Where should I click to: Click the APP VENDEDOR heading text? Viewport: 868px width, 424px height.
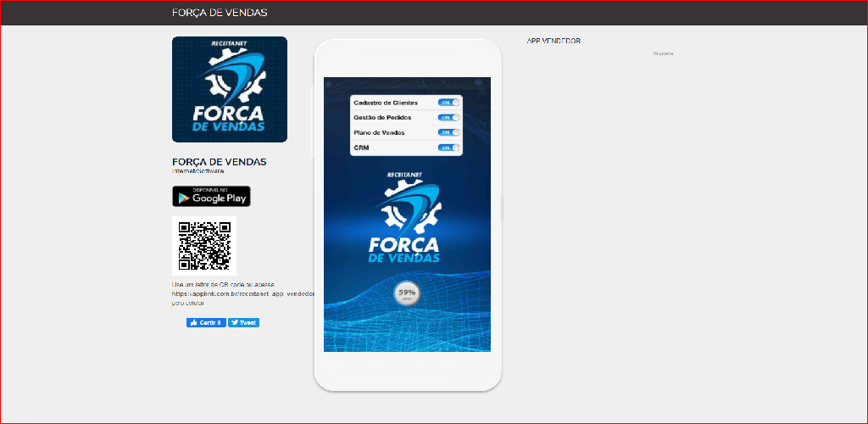pyautogui.click(x=554, y=41)
